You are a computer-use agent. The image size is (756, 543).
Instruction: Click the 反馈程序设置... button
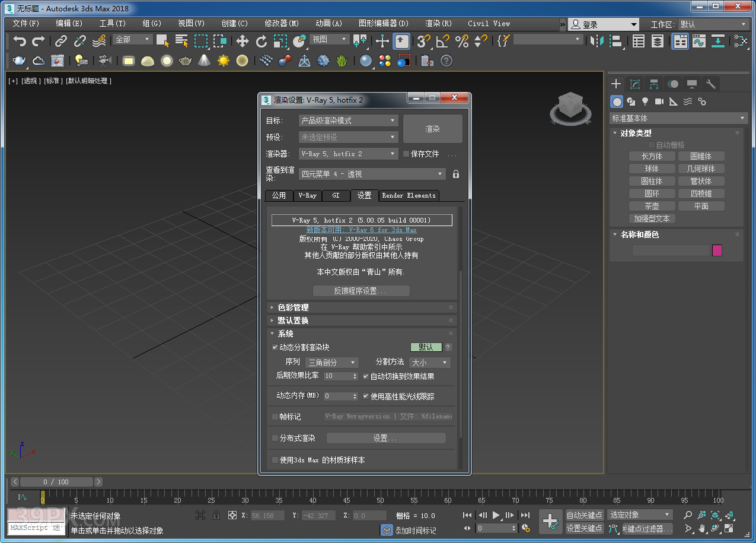pos(361,291)
